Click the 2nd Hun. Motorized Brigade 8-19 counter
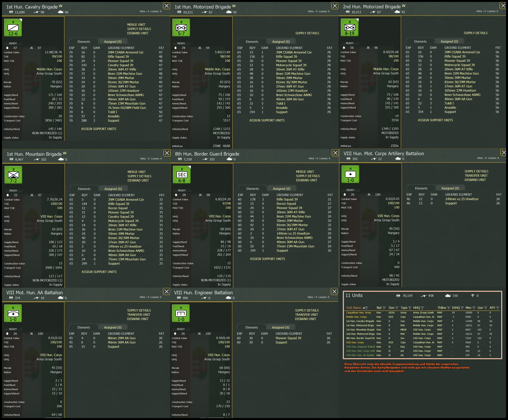Image resolution: width=508 pixels, height=420 pixels. (x=349, y=27)
